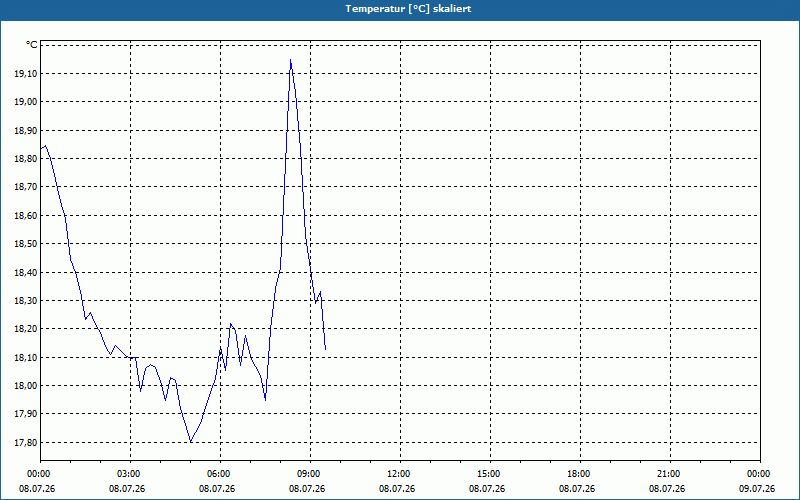Click the Temperatur [°C] skaliert title bar
The height and width of the screenshot is (500, 800).
(x=400, y=9)
